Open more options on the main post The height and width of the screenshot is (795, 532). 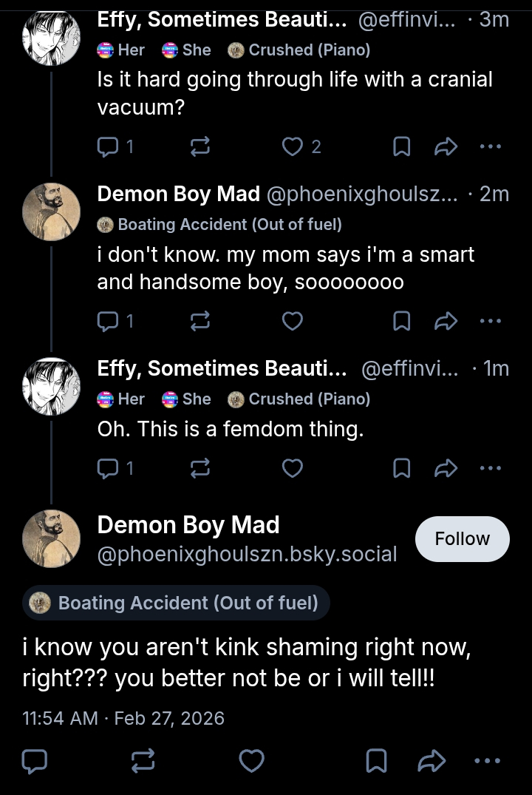pyautogui.click(x=487, y=760)
